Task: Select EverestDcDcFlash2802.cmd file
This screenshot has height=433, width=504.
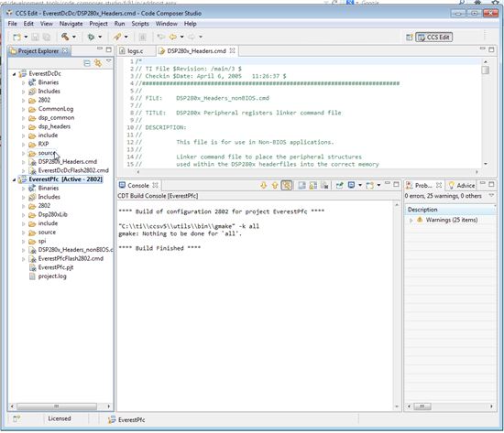Action: click(73, 170)
